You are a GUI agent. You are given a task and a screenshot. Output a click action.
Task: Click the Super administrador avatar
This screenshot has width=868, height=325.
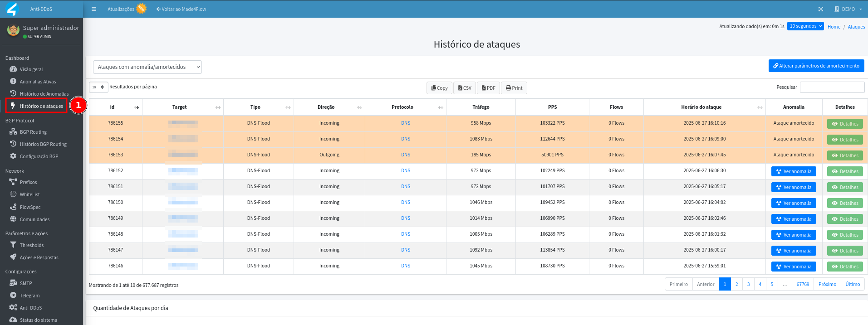click(13, 31)
